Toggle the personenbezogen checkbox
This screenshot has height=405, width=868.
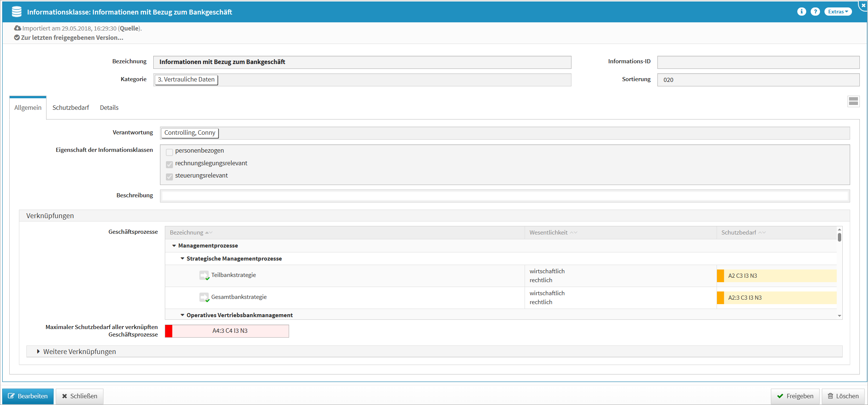click(169, 152)
